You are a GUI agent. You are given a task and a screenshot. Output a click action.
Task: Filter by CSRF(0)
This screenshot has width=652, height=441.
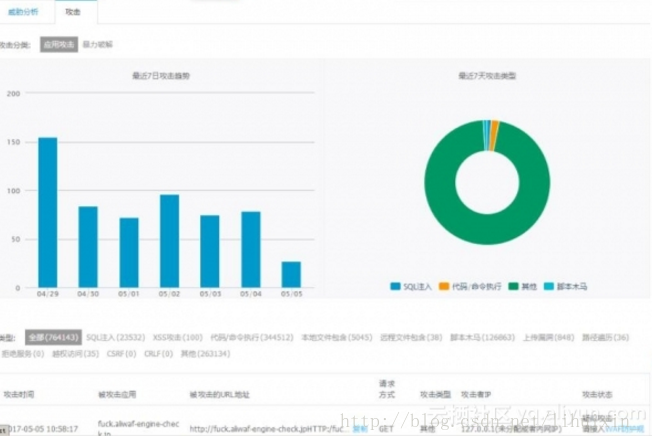[121, 354]
